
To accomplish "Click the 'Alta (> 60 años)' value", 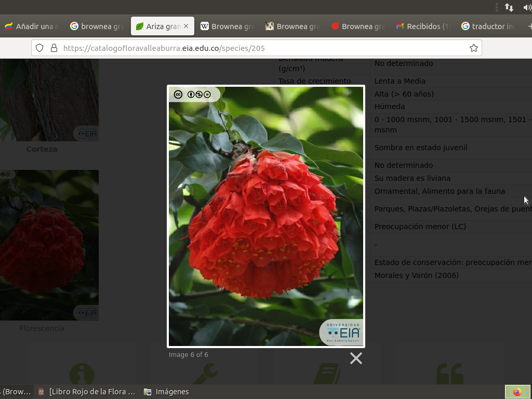I will [404, 94].
